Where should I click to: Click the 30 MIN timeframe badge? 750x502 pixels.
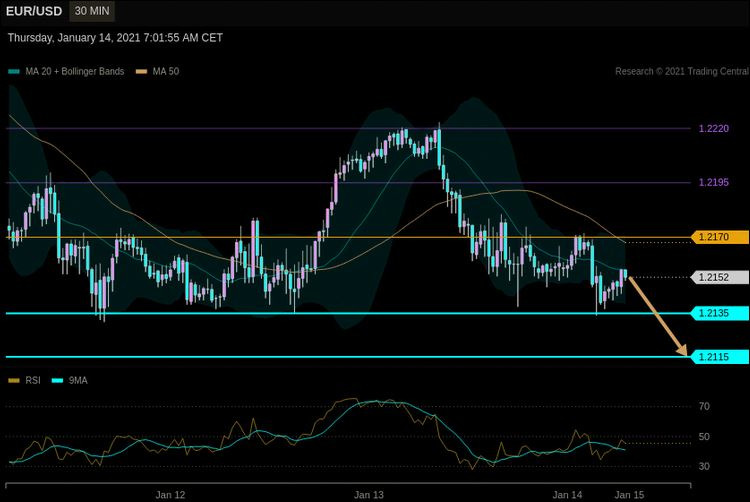coord(92,11)
